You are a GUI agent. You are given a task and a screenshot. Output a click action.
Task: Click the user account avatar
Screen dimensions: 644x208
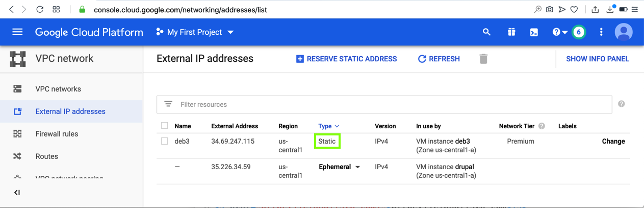click(x=624, y=32)
